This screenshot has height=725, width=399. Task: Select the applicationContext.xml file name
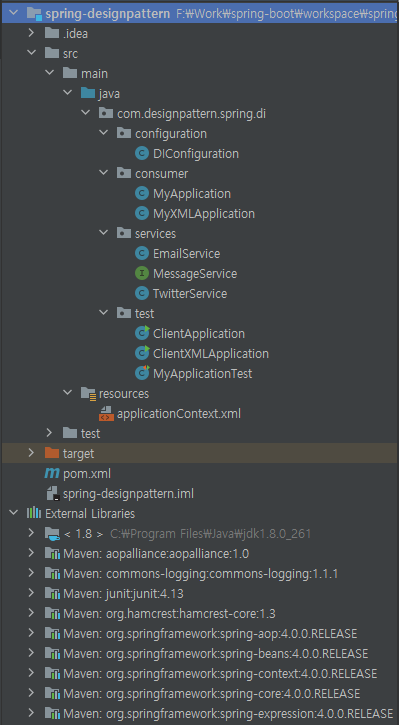(179, 413)
